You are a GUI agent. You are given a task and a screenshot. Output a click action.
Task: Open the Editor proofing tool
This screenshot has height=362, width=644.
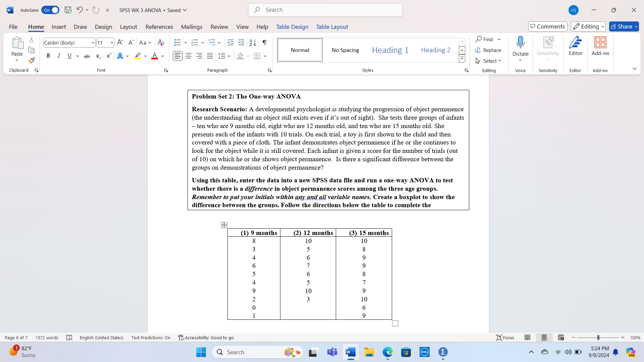[x=575, y=46]
